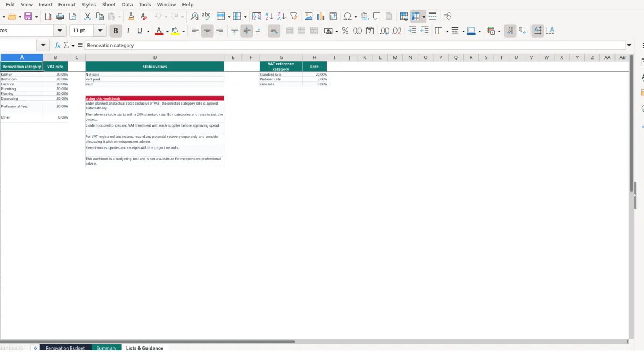Open the Function Wizard
644x362 pixels.
click(x=57, y=46)
